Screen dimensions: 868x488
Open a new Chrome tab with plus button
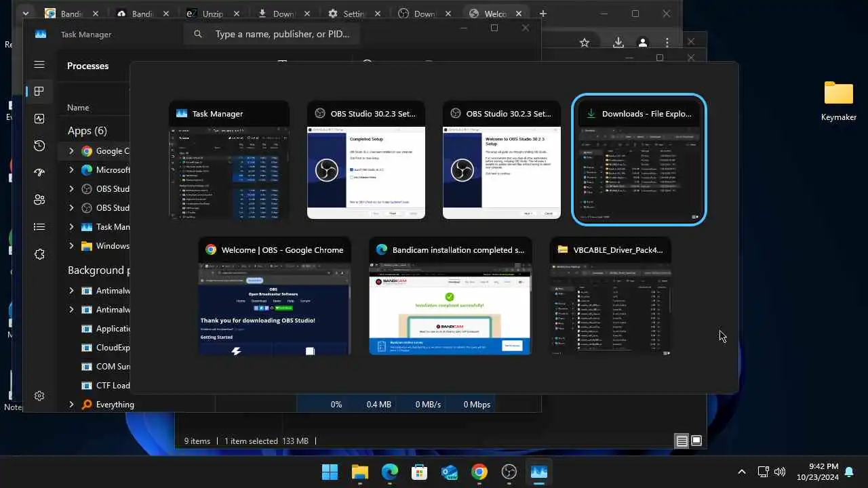542,13
